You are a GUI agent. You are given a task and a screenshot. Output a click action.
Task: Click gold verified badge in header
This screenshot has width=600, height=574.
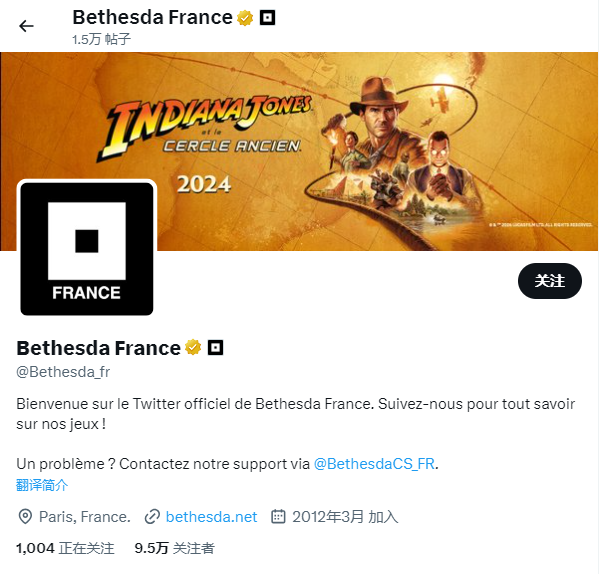245,17
